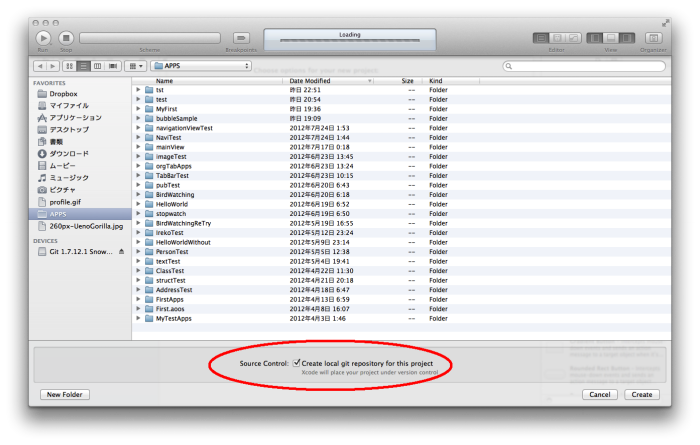700x445 pixels.
Task: Expand the MyTestApps folder
Action: [x=138, y=318]
